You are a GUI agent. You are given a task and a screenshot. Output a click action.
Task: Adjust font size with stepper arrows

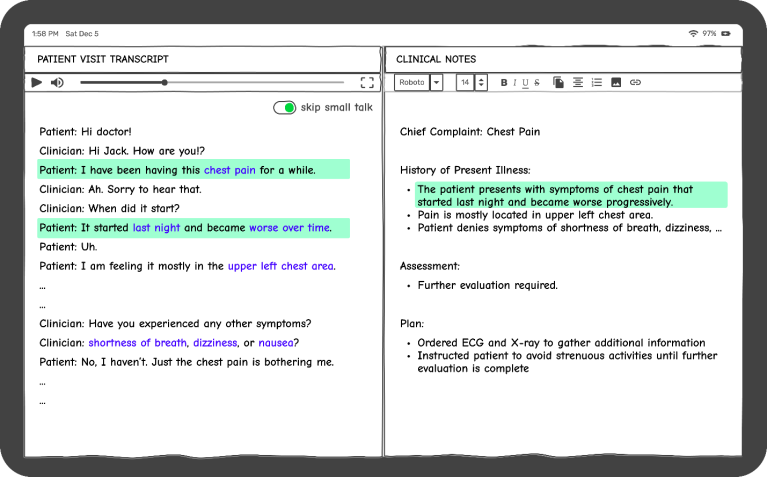tap(481, 83)
